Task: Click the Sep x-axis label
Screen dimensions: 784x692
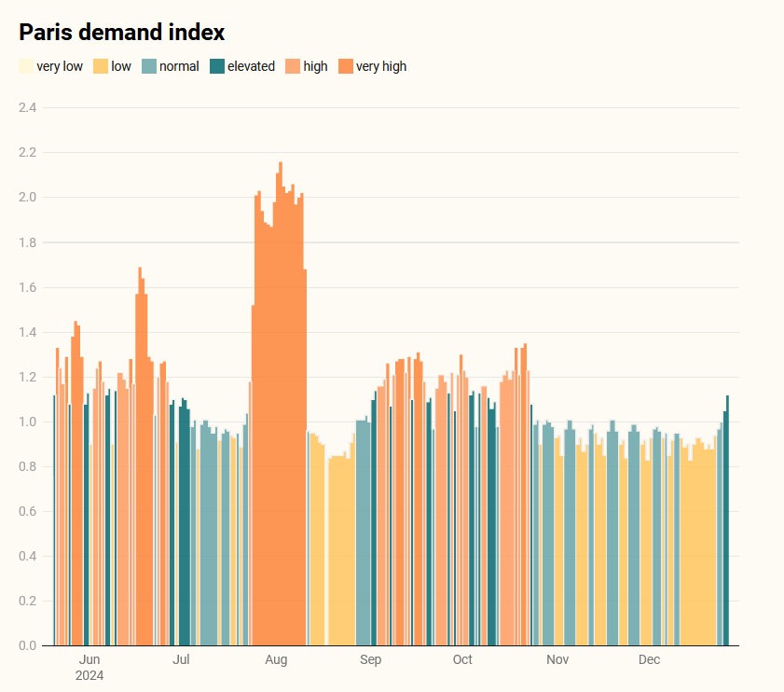Action: 370,660
